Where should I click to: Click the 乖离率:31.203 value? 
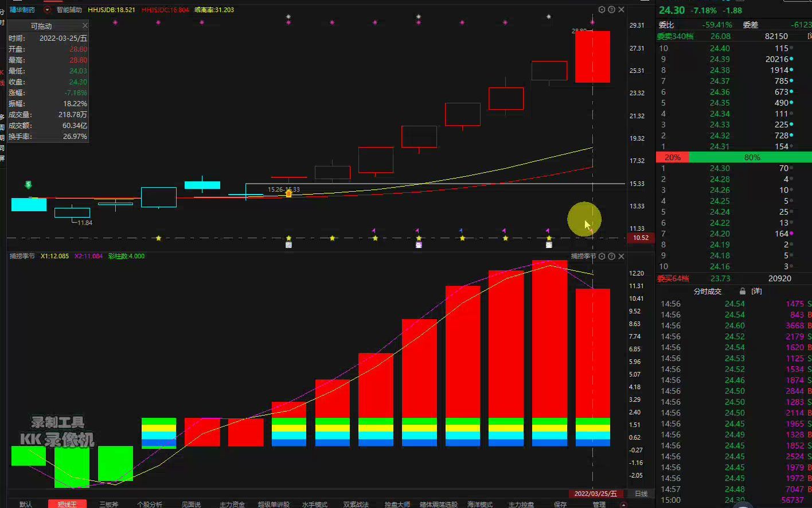click(214, 10)
